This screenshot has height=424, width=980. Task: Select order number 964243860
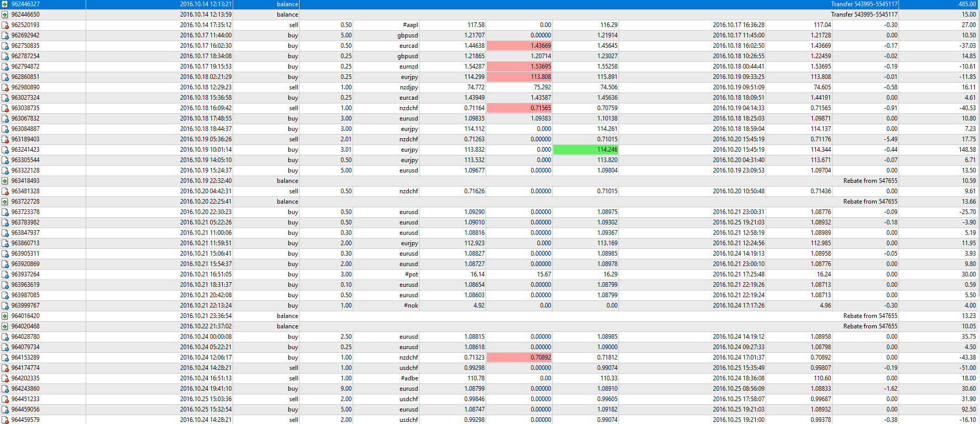click(x=25, y=389)
